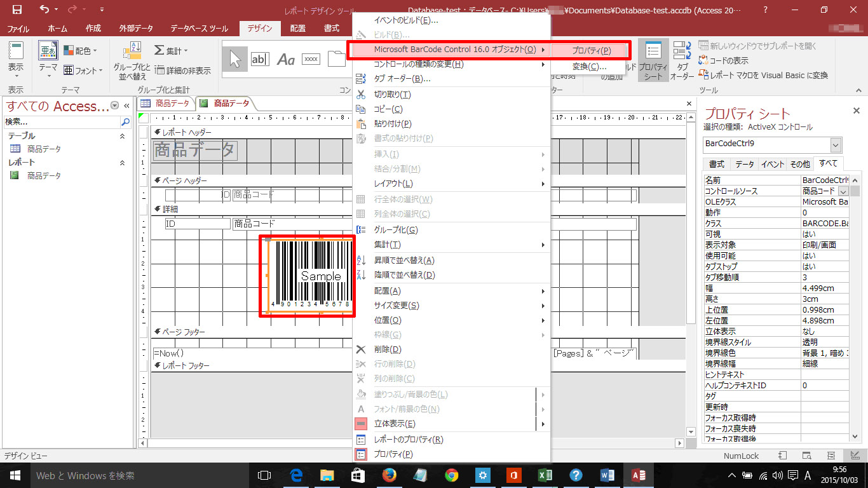
Task: Click 変換 in the submenu
Action: click(589, 66)
